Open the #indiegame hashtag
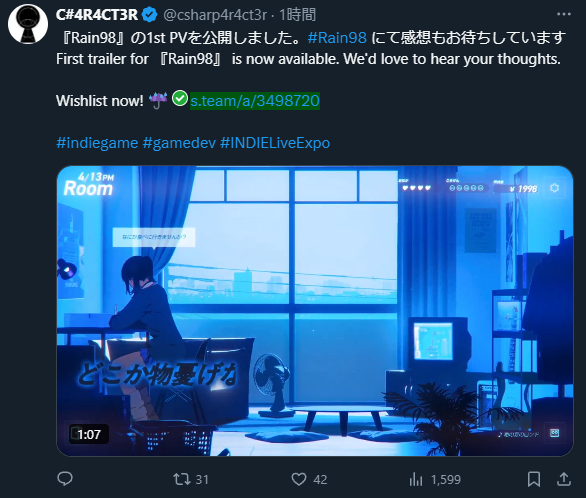The width and height of the screenshot is (586, 498). click(x=97, y=143)
